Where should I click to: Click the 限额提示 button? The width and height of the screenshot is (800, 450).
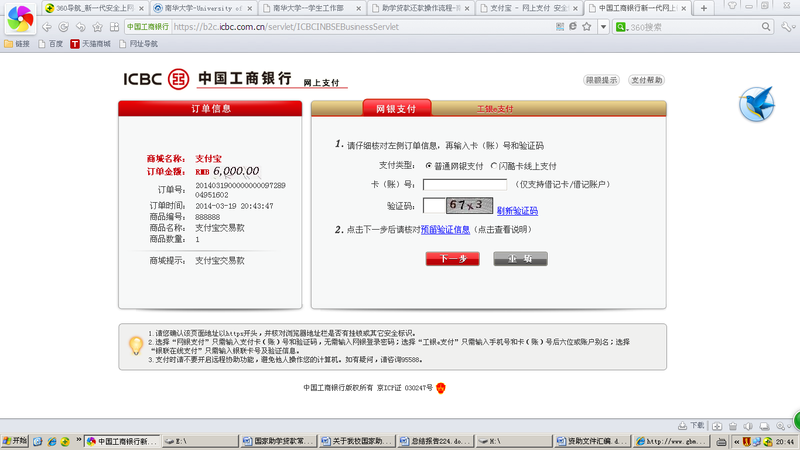click(x=602, y=80)
